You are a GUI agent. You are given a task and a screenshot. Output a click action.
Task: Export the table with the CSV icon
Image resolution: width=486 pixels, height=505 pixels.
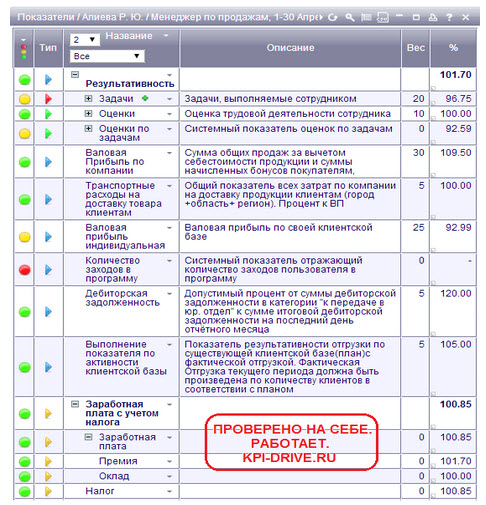(x=382, y=17)
